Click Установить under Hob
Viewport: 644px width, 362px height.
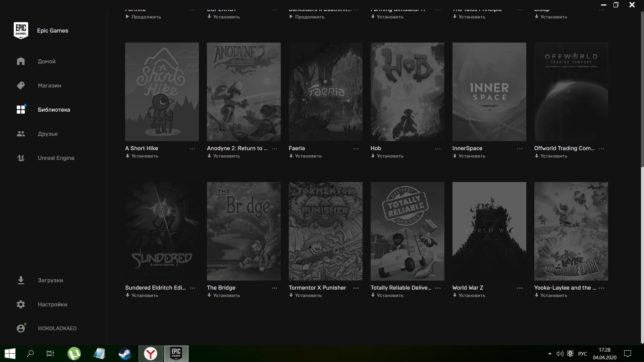[x=387, y=156]
